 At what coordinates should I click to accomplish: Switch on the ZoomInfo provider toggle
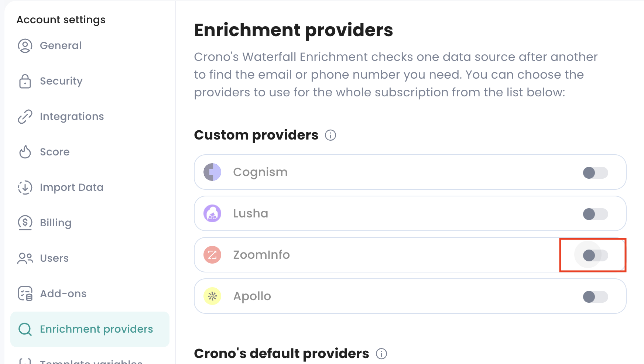pos(595,255)
